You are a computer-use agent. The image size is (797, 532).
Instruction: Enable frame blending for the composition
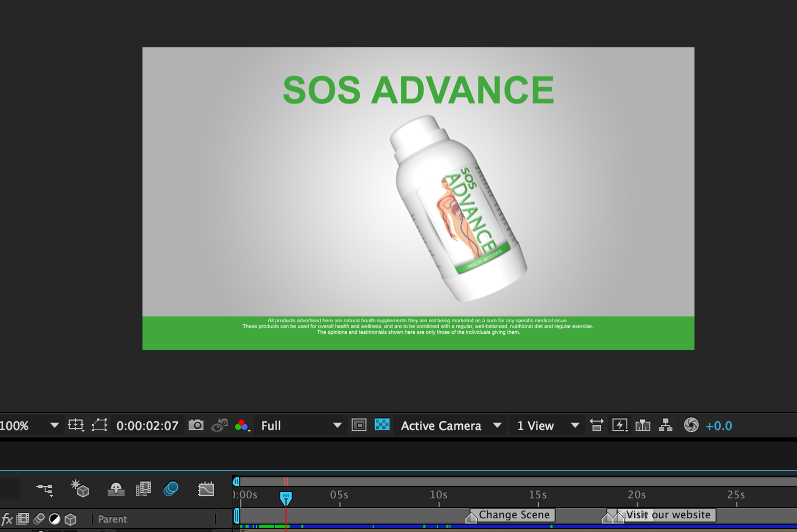tap(143, 489)
